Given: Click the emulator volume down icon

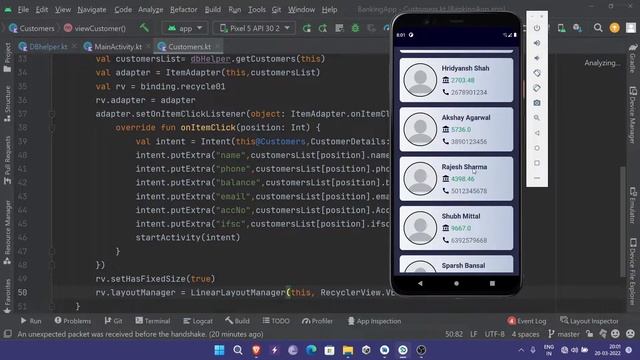Looking at the screenshot, I should click(x=537, y=58).
